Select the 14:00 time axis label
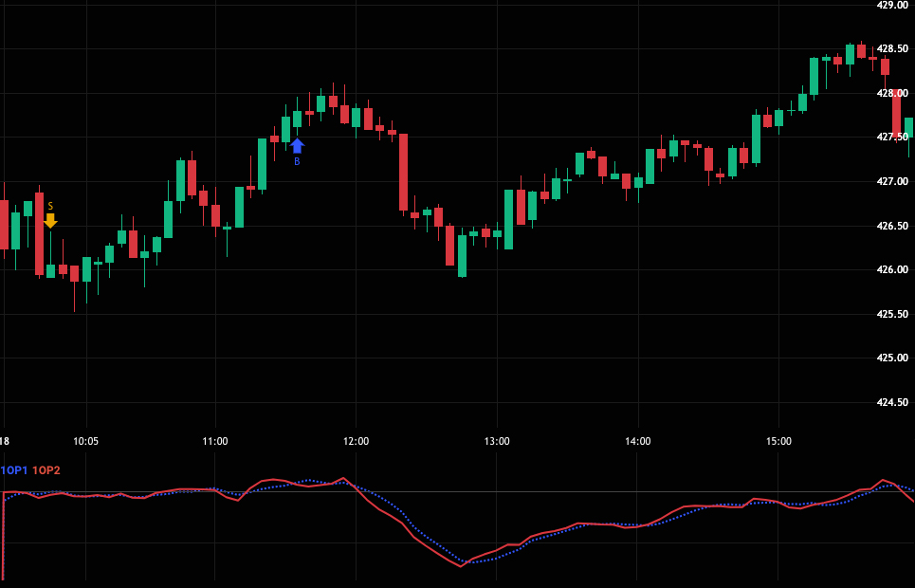915x588 pixels. (x=638, y=441)
